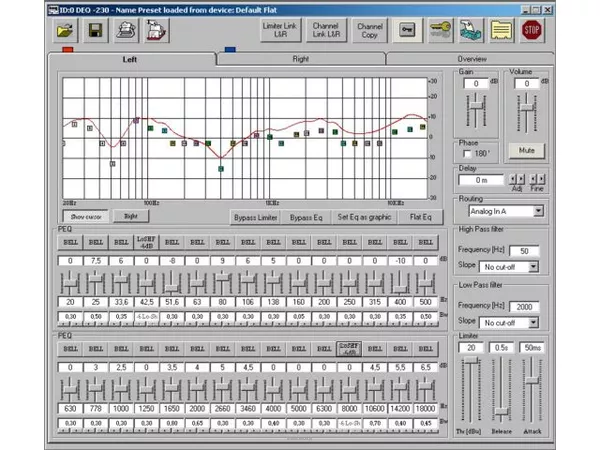Switch to the Right channel tab
The image size is (600, 450).
[x=301, y=59]
